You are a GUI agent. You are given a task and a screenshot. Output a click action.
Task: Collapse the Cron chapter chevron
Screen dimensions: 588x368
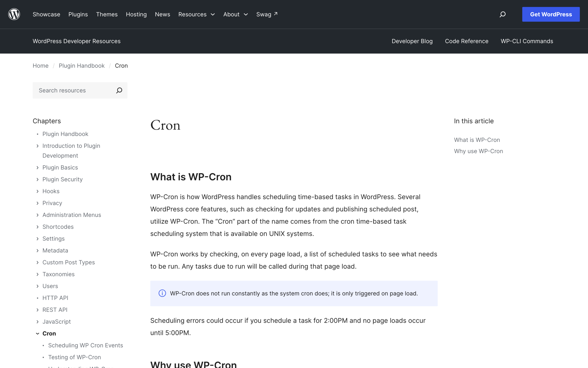pos(37,333)
